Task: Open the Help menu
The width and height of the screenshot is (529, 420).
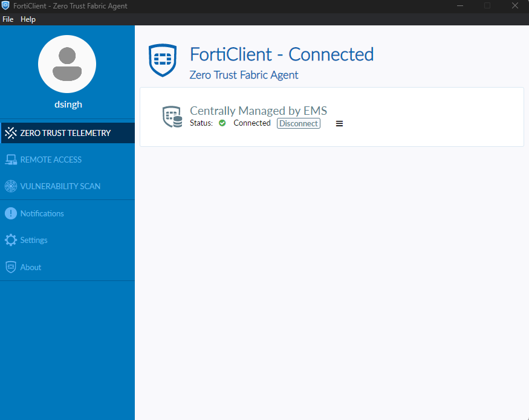Action: tap(28, 19)
